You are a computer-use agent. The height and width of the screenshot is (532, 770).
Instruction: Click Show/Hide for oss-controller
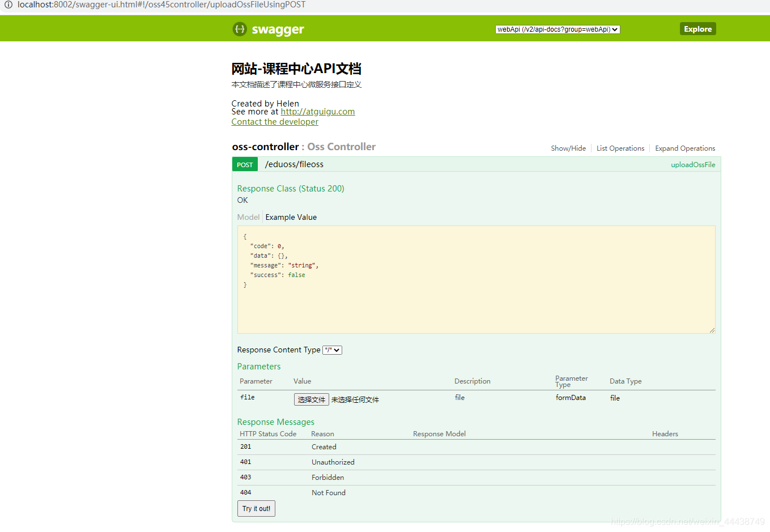point(568,148)
